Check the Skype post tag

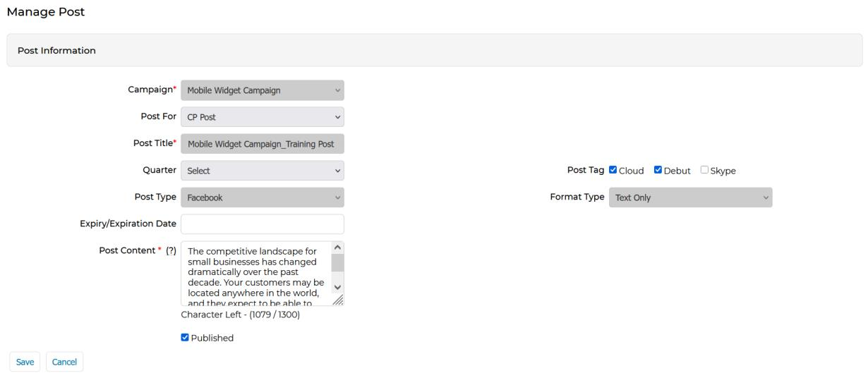(704, 170)
